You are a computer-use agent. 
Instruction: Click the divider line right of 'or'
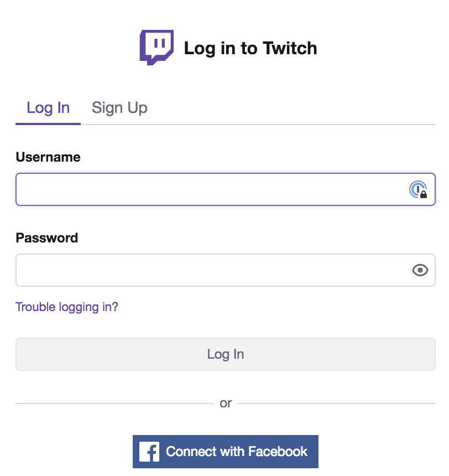tap(336, 403)
